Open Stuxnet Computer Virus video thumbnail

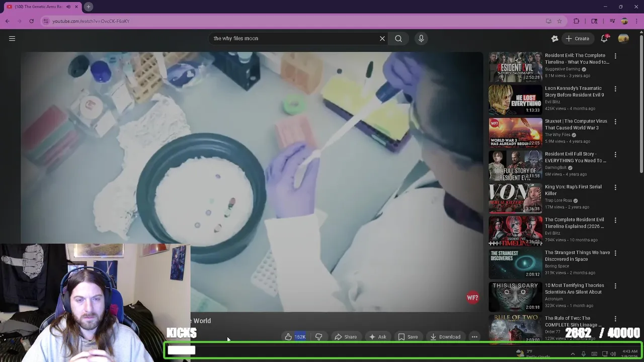[x=515, y=132]
